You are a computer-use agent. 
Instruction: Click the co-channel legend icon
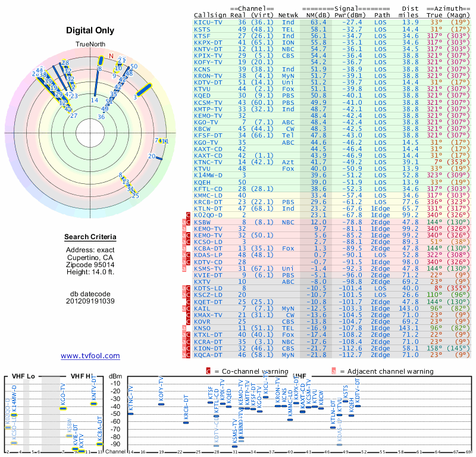point(208,371)
